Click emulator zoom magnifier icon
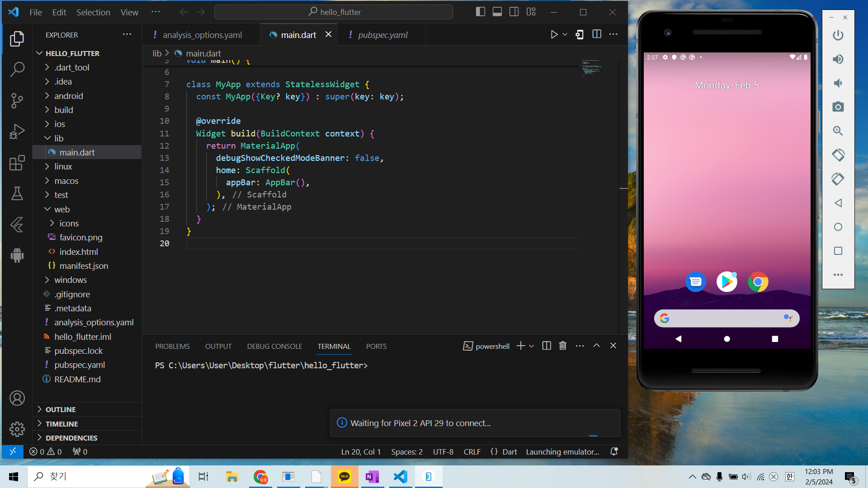The height and width of the screenshot is (488, 868). coord(838,131)
